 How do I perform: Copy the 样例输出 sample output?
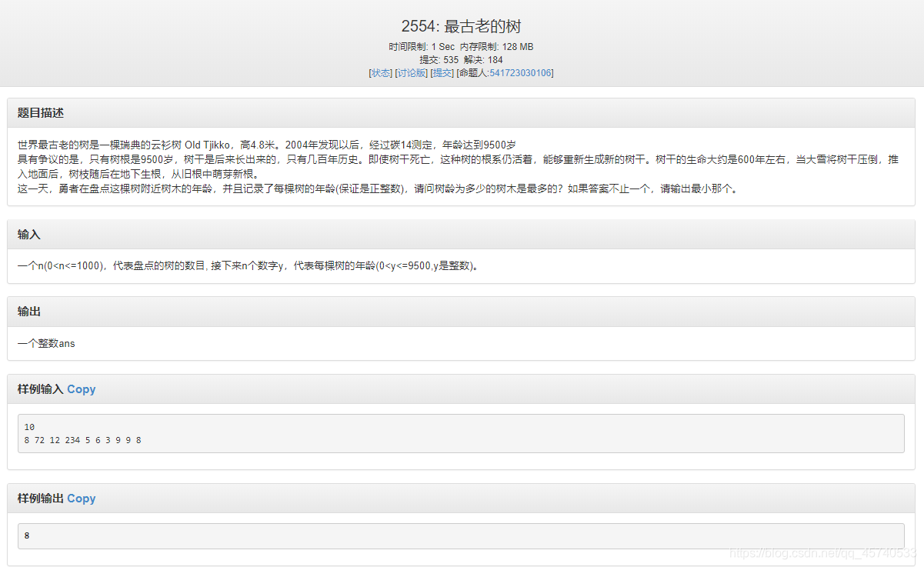click(x=82, y=499)
